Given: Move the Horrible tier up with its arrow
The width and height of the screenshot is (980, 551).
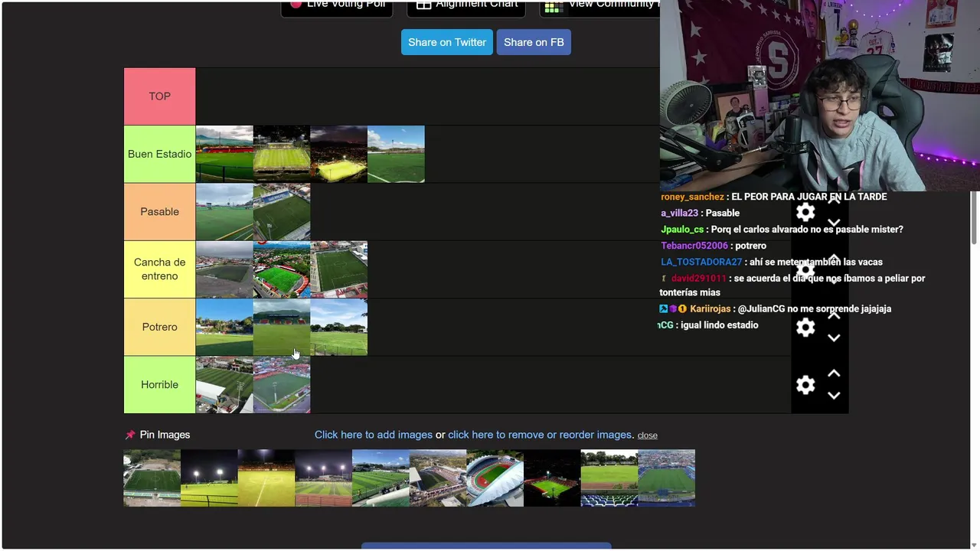Looking at the screenshot, I should 834,373.
